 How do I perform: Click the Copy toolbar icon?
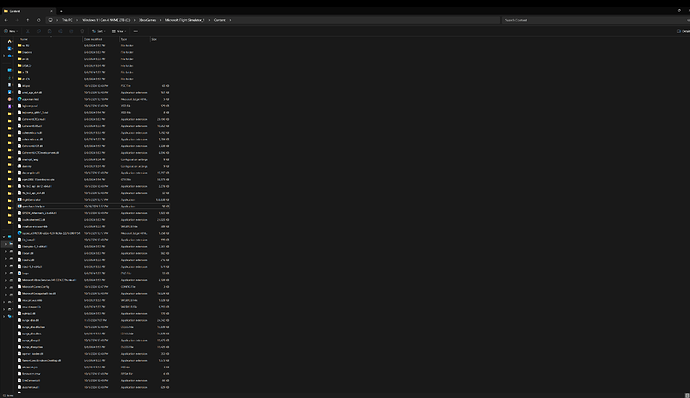click(x=39, y=31)
